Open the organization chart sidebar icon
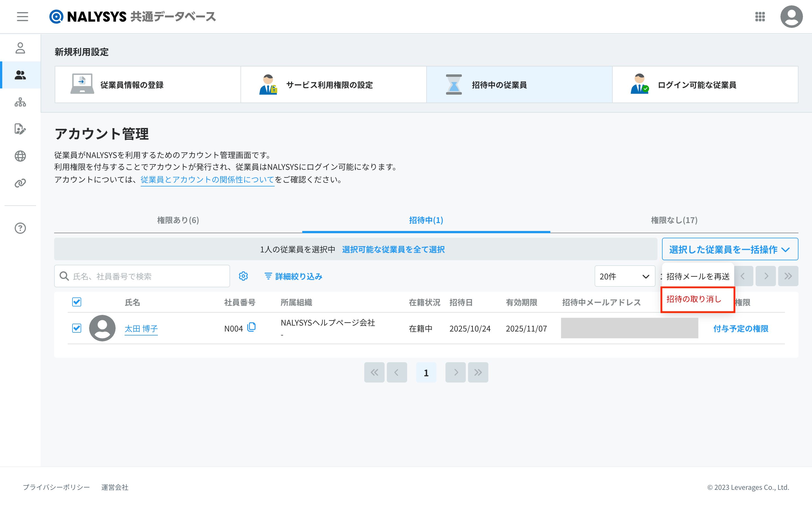This screenshot has height=507, width=812. coord(20,102)
